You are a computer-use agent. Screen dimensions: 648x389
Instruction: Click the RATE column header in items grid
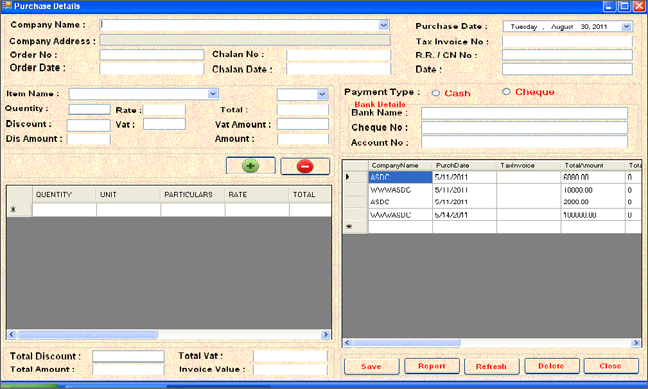257,194
